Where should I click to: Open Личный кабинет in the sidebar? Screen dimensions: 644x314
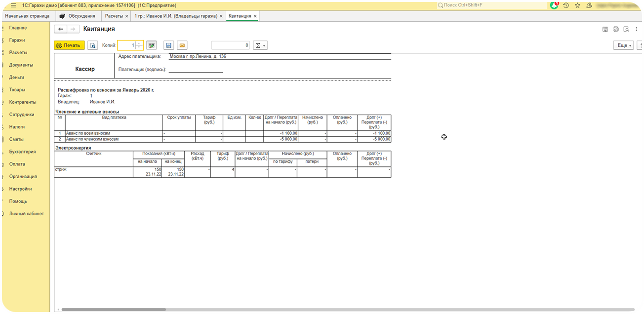pyautogui.click(x=26, y=214)
